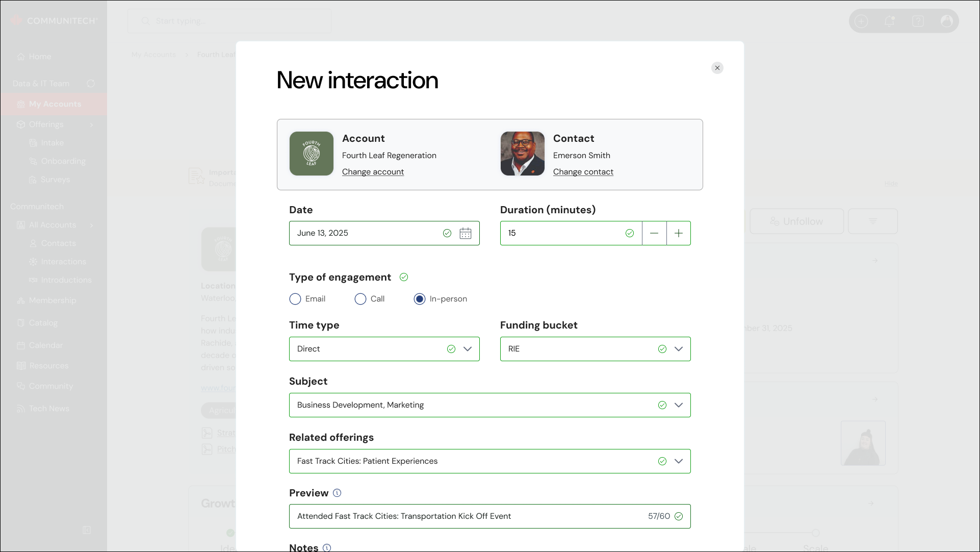Select the In-person engagement type
Screen dimensions: 980x552
click(x=420, y=299)
